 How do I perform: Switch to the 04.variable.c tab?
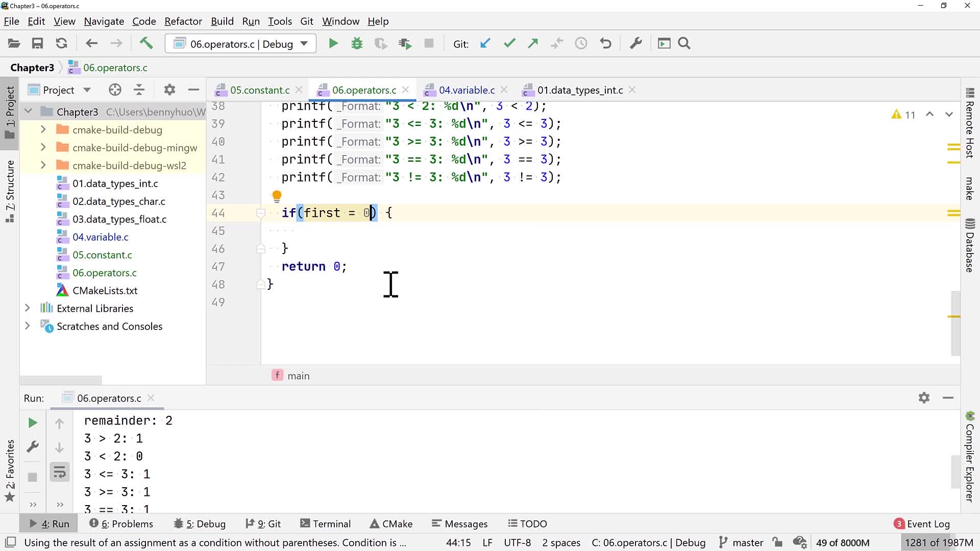(467, 90)
